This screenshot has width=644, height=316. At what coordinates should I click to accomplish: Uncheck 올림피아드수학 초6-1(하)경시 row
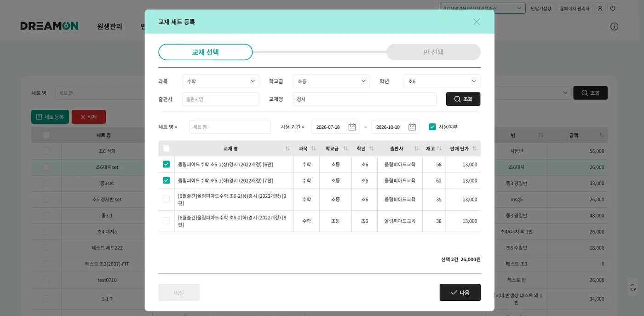(166, 180)
